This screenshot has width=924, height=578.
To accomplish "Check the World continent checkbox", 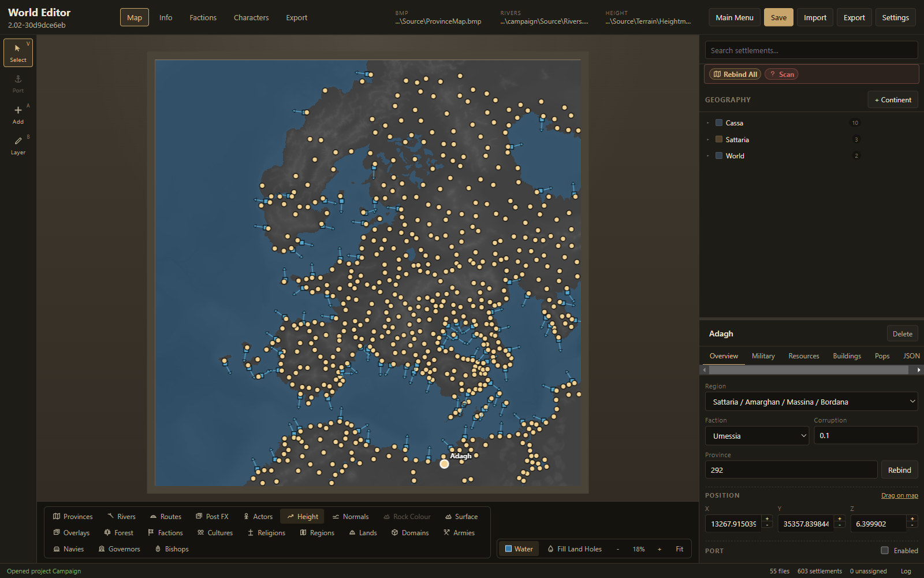I will [x=719, y=155].
